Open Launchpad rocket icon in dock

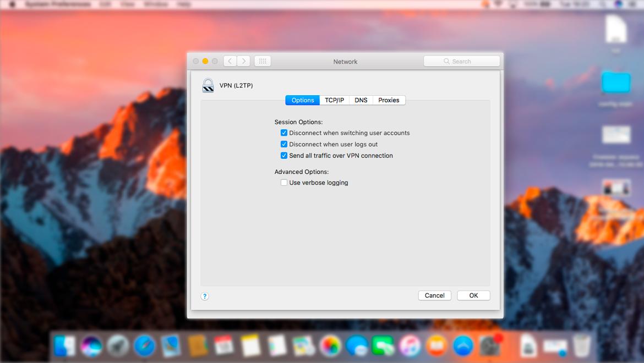click(x=118, y=346)
